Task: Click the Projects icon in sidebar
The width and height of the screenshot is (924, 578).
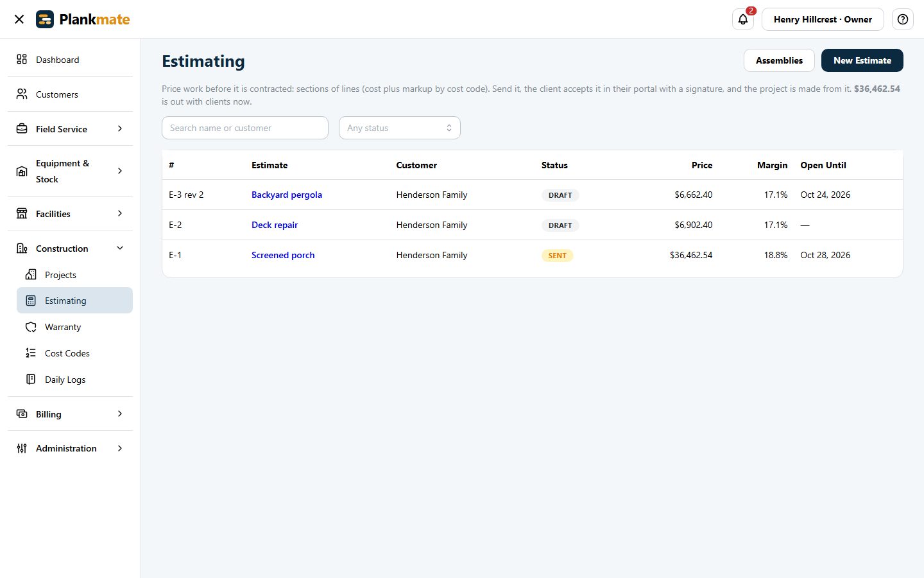Action: click(x=31, y=274)
